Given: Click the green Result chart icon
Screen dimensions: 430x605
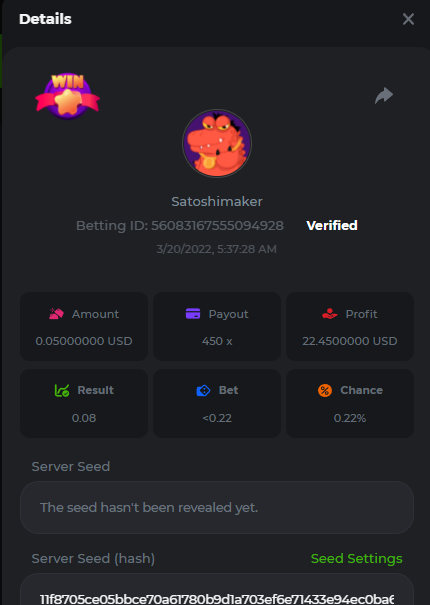Looking at the screenshot, I should click(62, 390).
